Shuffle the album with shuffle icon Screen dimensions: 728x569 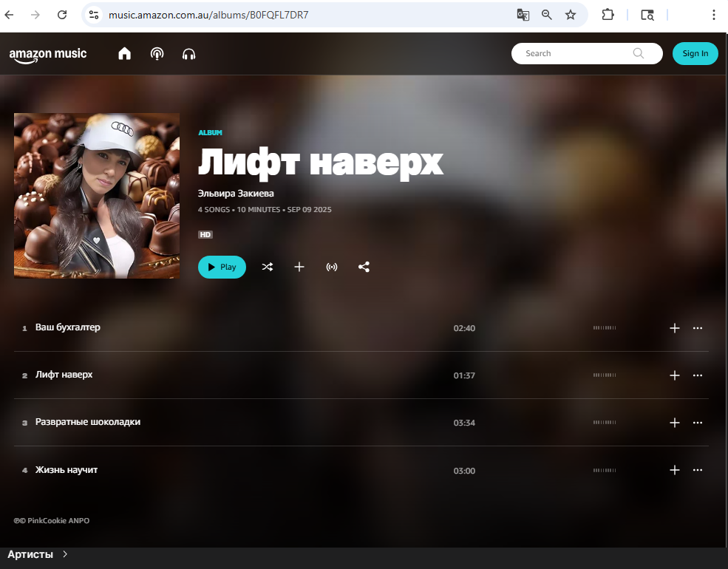267,267
